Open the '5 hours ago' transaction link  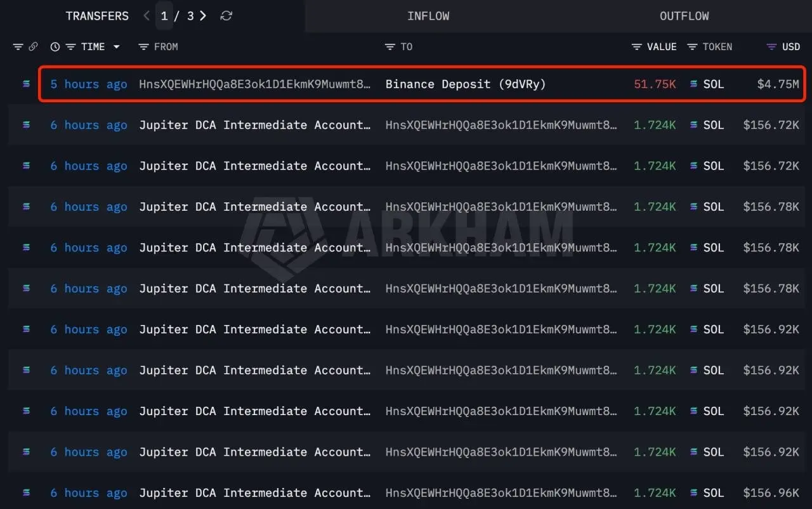click(x=89, y=84)
